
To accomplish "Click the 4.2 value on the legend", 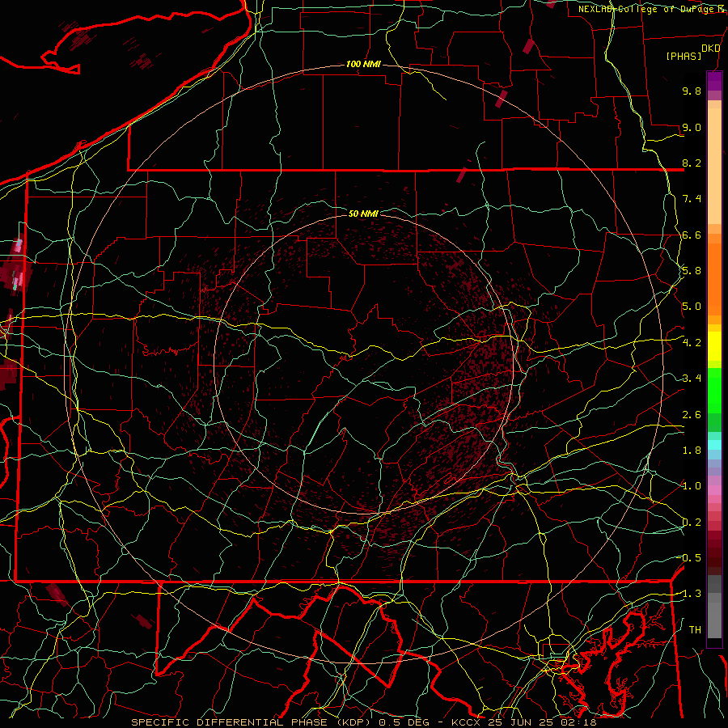I will coord(692,343).
